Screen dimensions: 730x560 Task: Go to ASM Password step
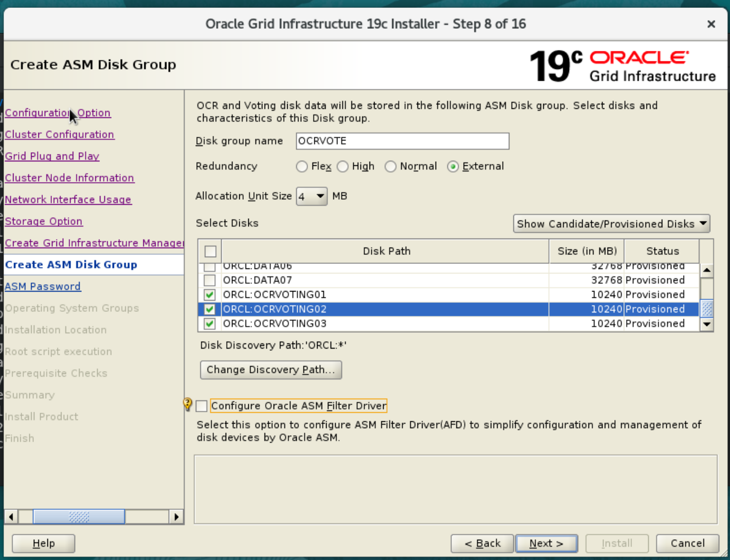pyautogui.click(x=43, y=286)
